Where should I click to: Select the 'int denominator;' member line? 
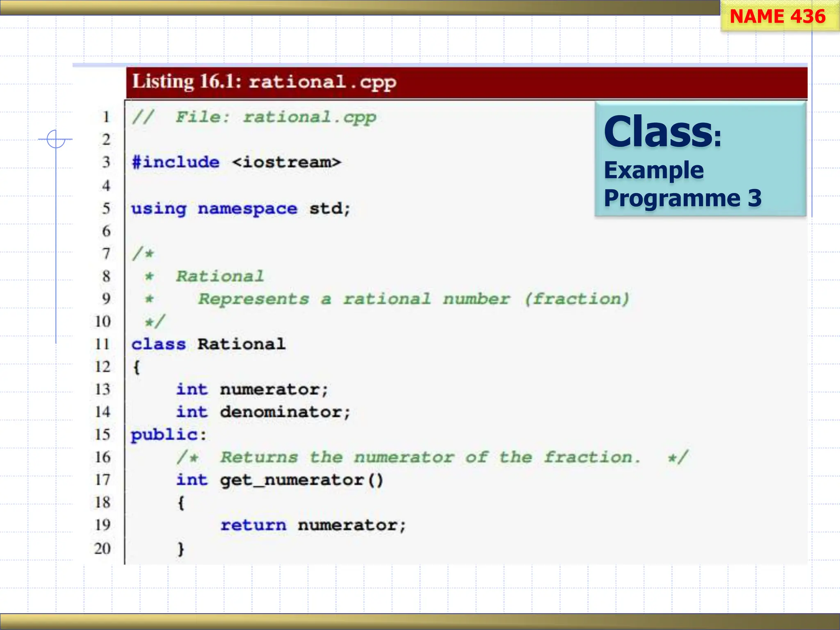[263, 412]
